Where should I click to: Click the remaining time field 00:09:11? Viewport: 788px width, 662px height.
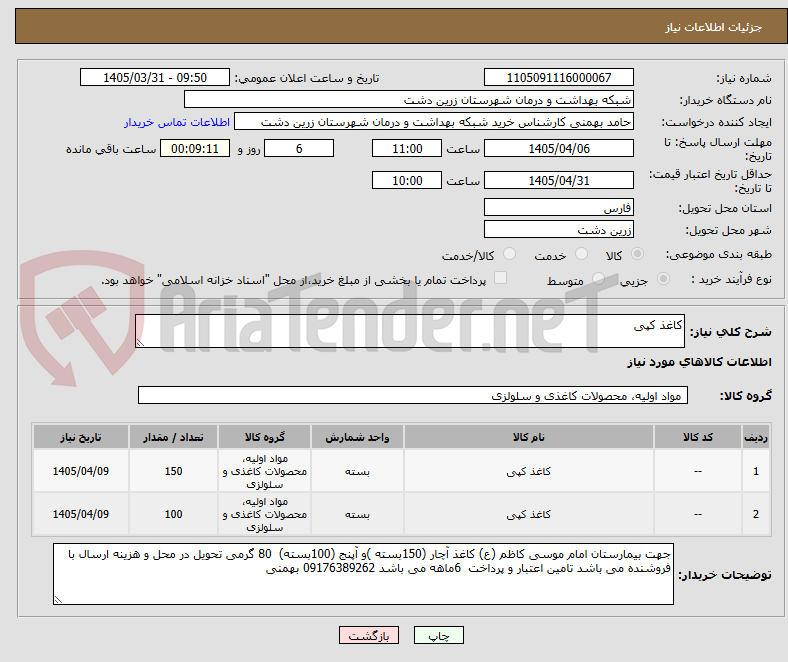pyautogui.click(x=195, y=148)
